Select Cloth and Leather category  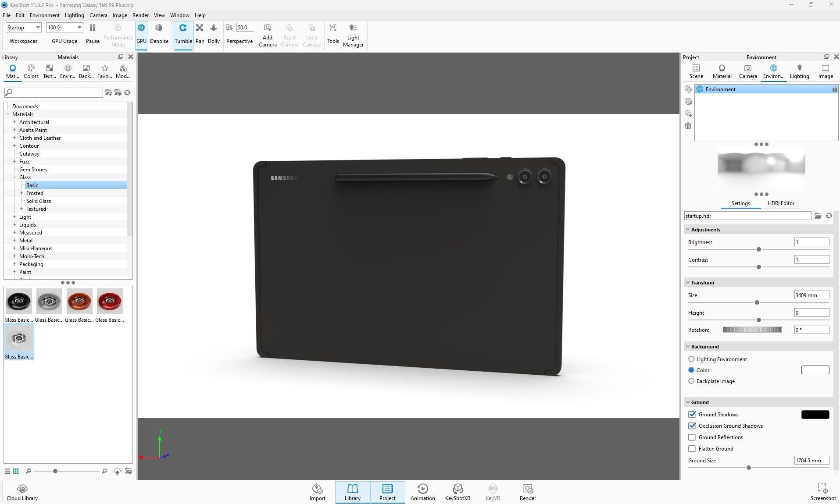(x=40, y=138)
